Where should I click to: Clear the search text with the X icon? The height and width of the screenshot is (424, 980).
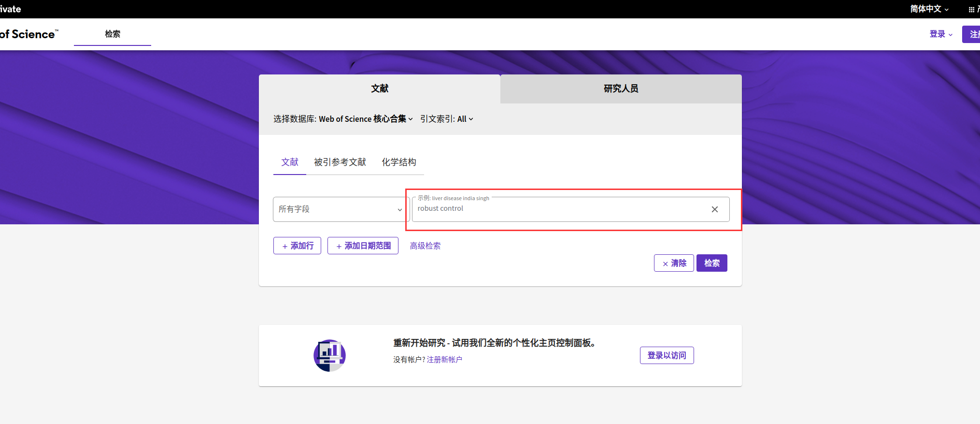tap(714, 209)
